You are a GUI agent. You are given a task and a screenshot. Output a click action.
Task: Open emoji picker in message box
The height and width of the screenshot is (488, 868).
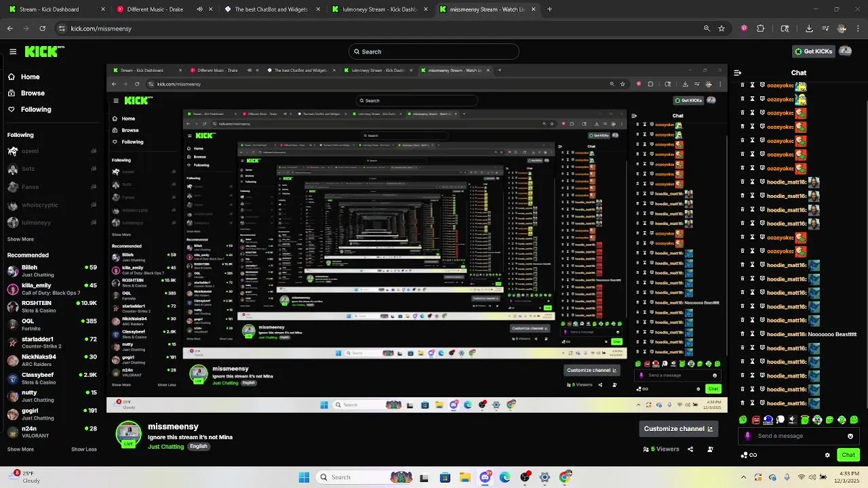click(x=850, y=436)
